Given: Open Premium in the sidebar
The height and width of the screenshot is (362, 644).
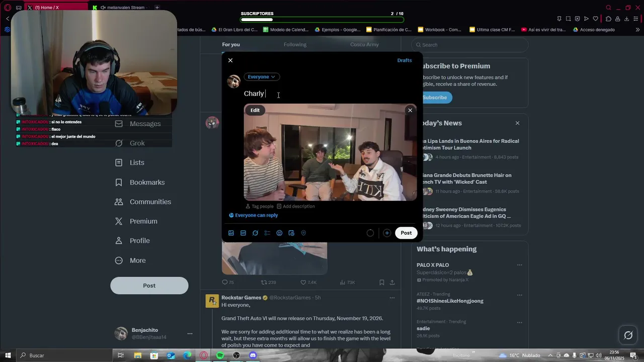Looking at the screenshot, I should click(x=136, y=221).
